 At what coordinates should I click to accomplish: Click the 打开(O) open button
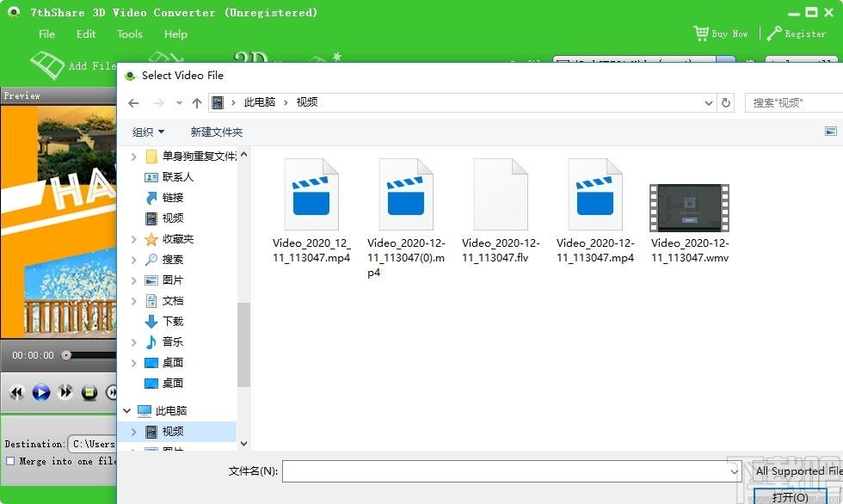(790, 497)
